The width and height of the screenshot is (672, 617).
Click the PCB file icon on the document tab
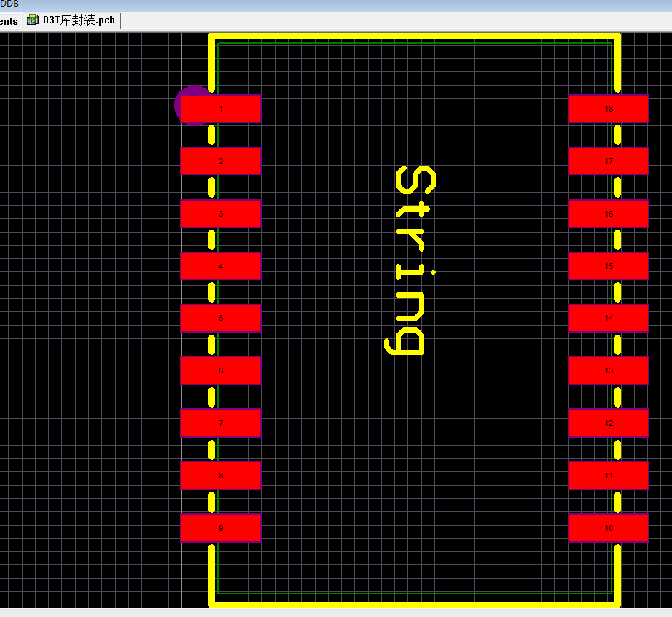point(33,20)
